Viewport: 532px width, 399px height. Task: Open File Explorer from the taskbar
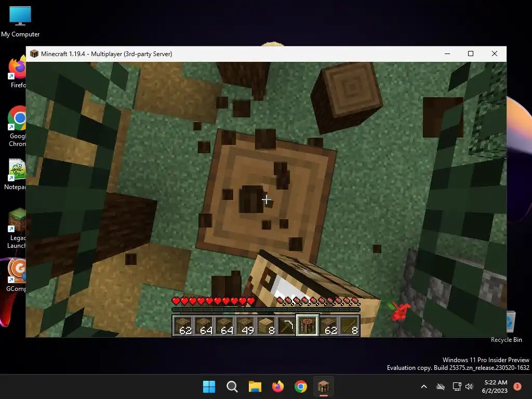[x=255, y=387]
